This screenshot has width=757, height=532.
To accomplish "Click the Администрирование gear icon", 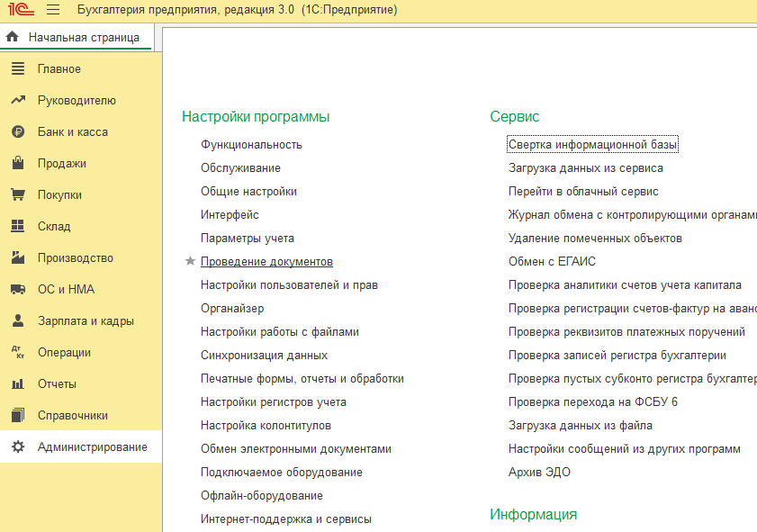I will (x=18, y=446).
